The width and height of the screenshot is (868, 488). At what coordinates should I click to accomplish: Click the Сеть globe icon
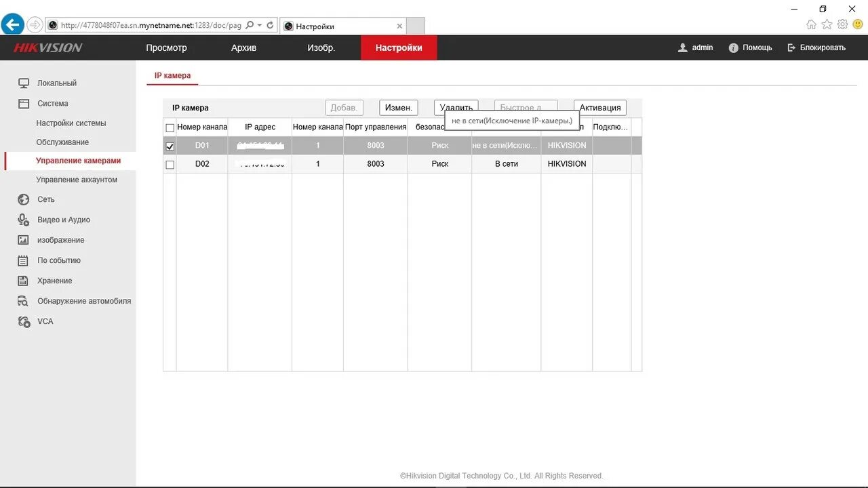[24, 200]
